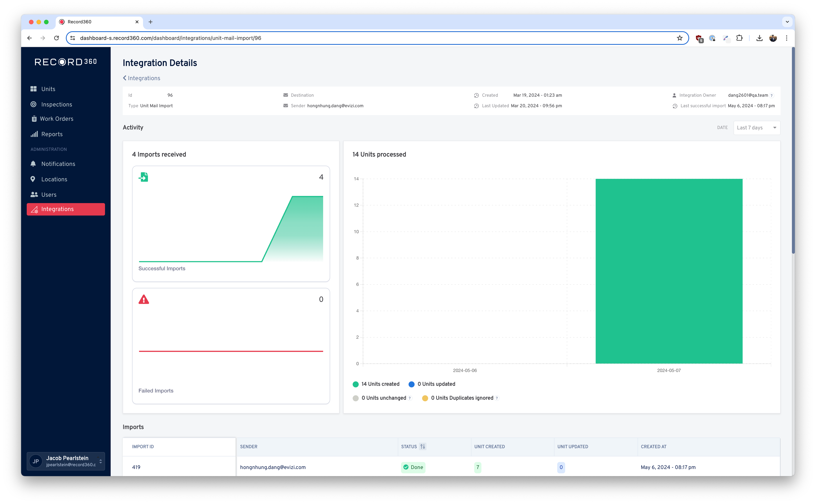816x504 pixels.
Task: Click the Units icon in sidebar
Action: pyautogui.click(x=33, y=89)
